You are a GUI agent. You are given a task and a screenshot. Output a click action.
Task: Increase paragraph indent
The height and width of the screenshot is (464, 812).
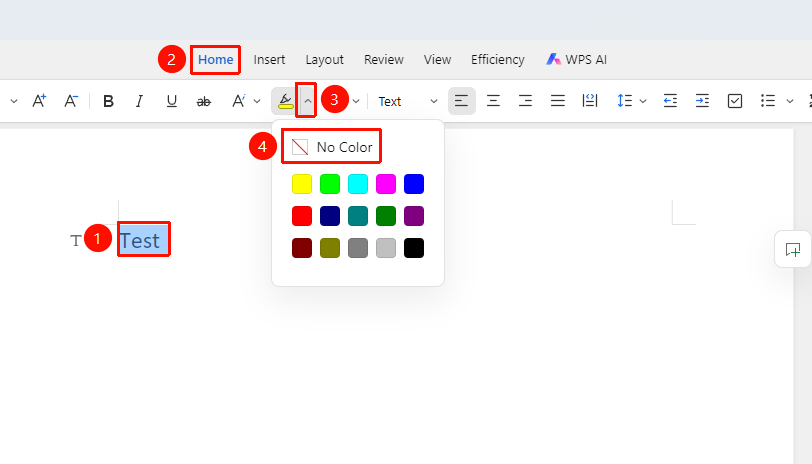pyautogui.click(x=702, y=101)
